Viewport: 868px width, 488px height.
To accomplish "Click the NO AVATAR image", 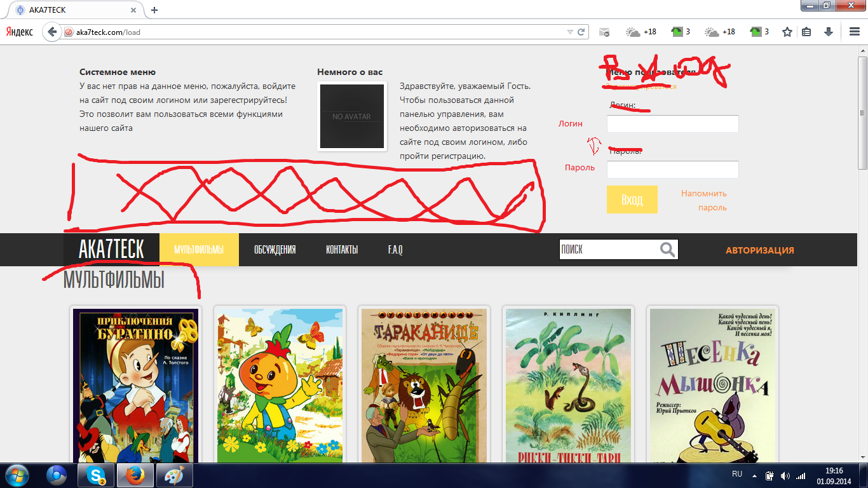I will coord(352,116).
